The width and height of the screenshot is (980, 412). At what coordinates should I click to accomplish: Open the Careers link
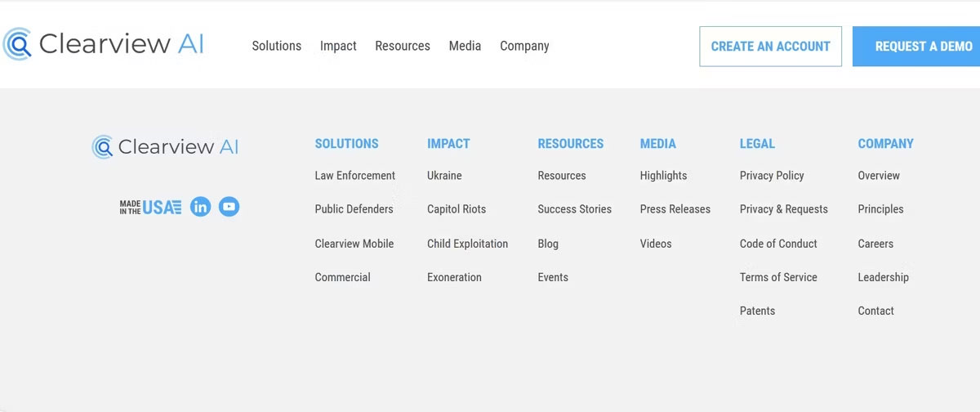(x=875, y=244)
